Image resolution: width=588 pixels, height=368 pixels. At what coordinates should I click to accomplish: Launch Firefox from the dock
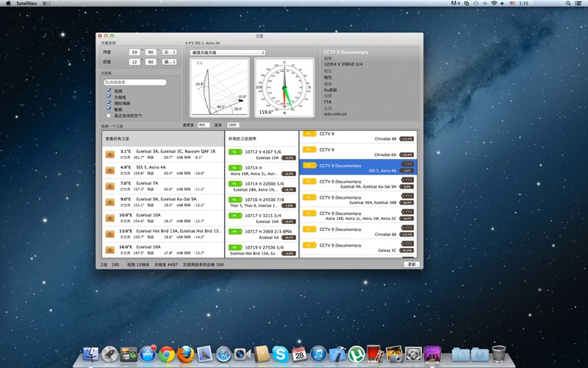click(186, 354)
